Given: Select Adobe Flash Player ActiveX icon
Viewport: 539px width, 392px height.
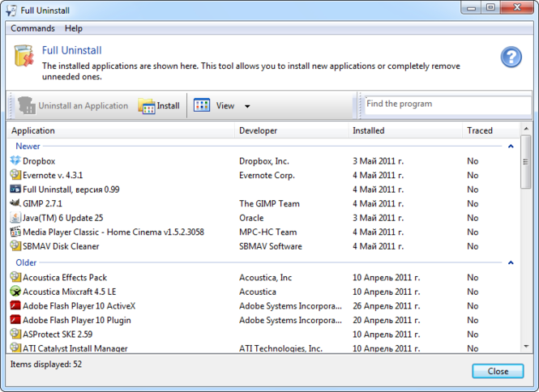Looking at the screenshot, I should 15,305.
